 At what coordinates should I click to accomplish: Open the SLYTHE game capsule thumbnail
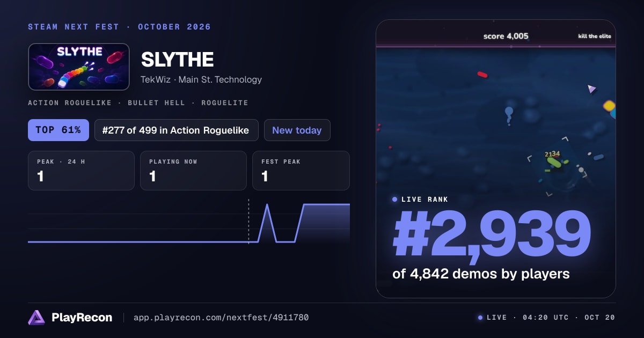point(79,67)
